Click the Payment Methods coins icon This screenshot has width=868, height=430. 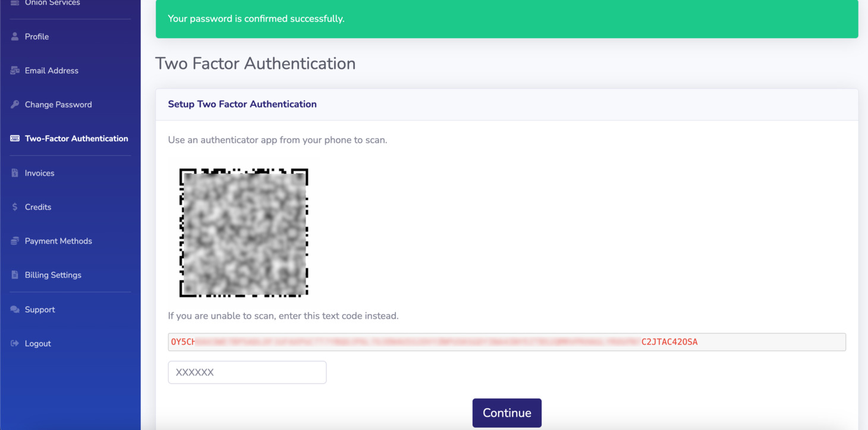pyautogui.click(x=15, y=241)
